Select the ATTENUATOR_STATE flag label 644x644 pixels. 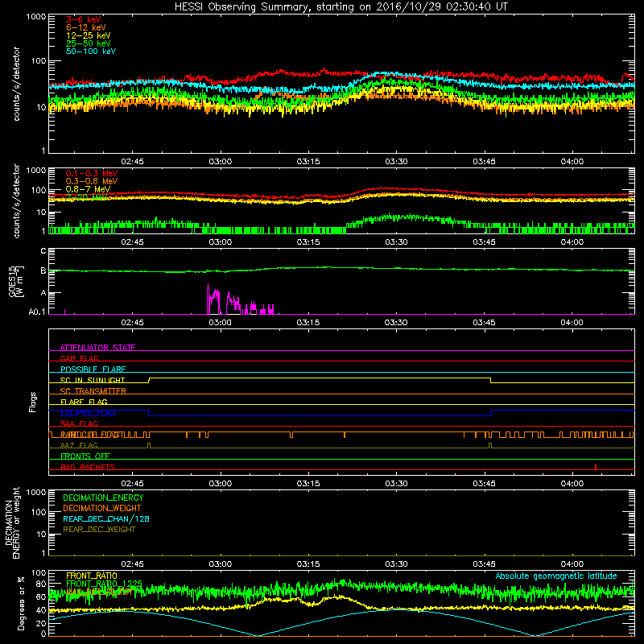97,348
